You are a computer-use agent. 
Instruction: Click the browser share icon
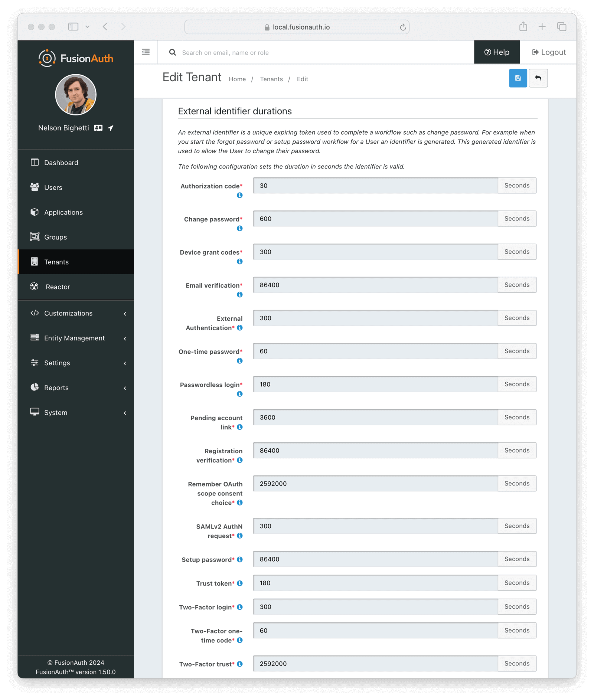tap(523, 26)
